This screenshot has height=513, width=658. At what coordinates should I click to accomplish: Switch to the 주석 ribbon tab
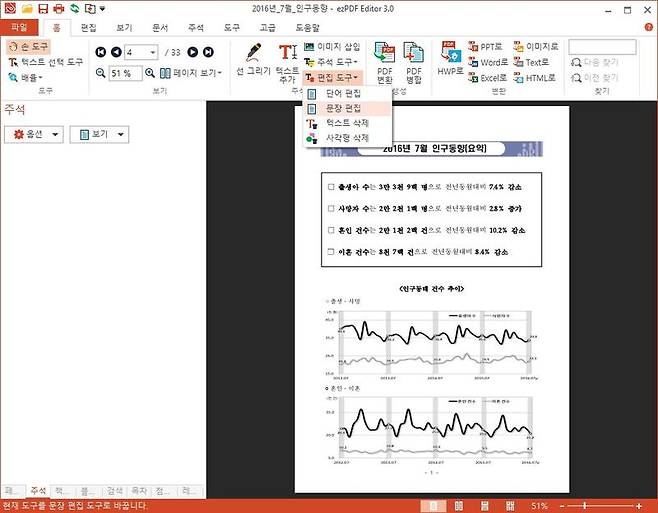pyautogui.click(x=196, y=28)
